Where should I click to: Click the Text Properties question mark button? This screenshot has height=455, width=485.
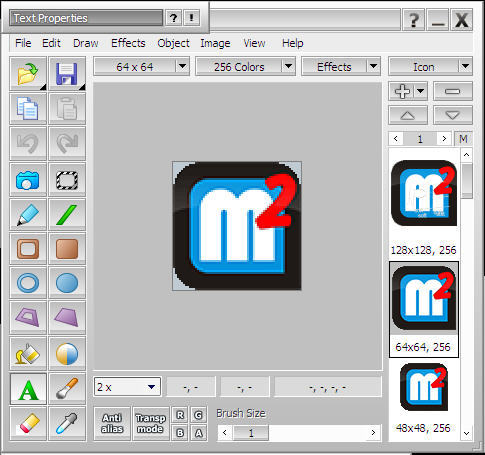pyautogui.click(x=173, y=18)
